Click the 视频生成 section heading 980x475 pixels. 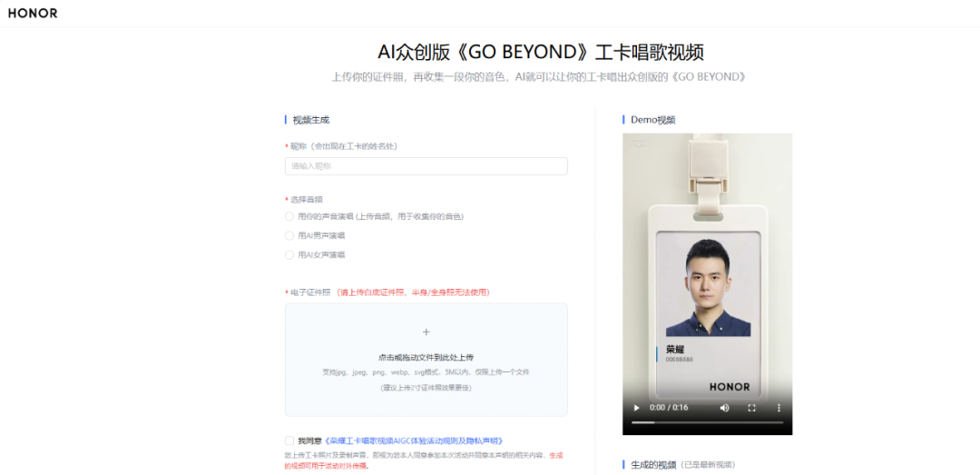click(310, 120)
